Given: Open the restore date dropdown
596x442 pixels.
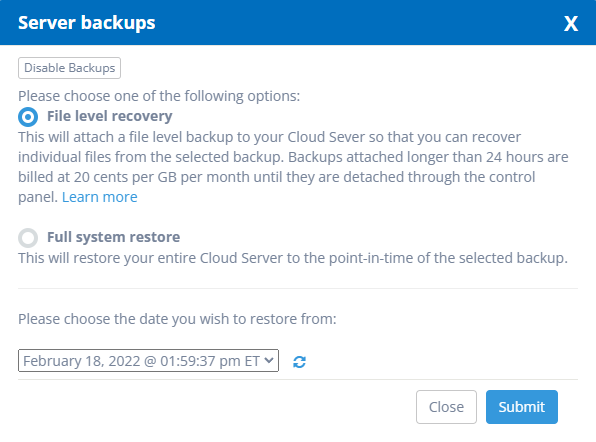Looking at the screenshot, I should coord(148,361).
